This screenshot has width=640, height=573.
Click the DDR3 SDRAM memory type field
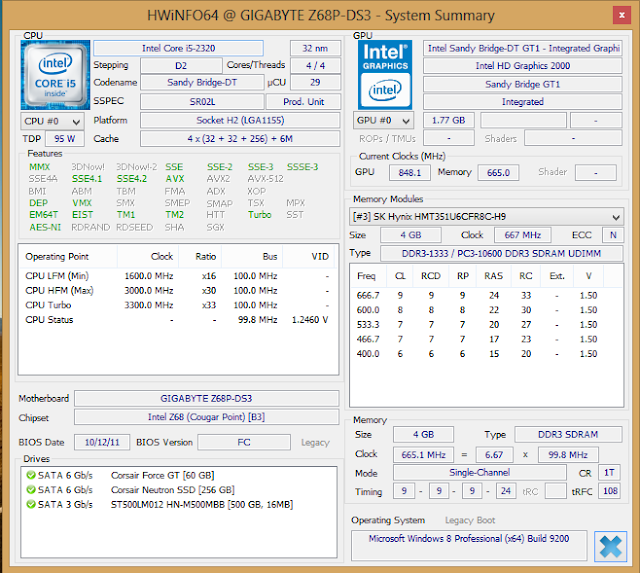pyautogui.click(x=568, y=435)
